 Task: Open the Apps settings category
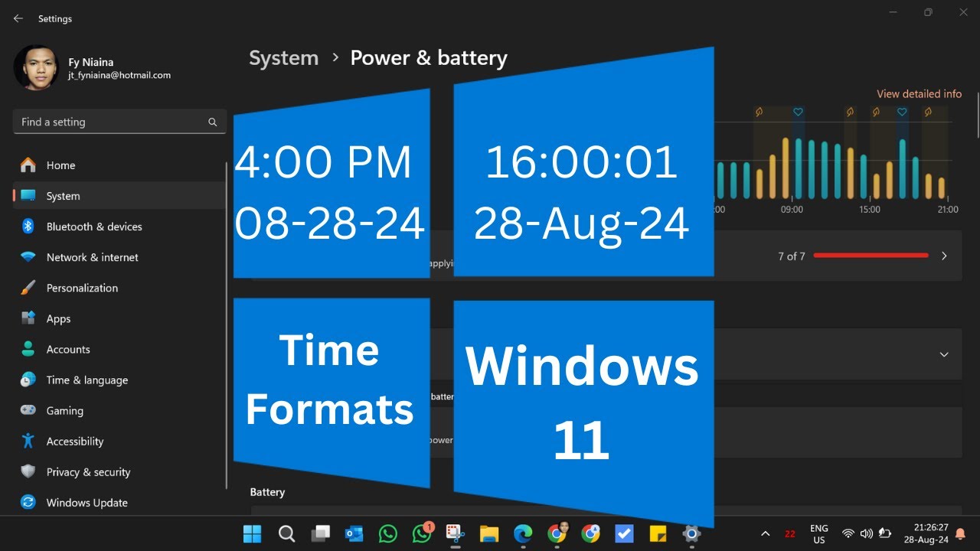point(119,318)
